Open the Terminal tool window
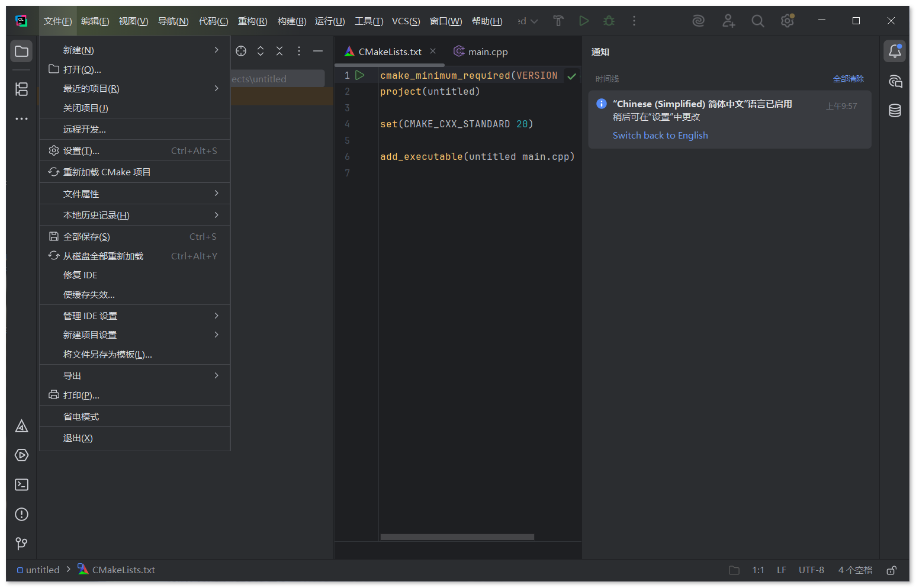This screenshot has width=916, height=588. (x=22, y=485)
